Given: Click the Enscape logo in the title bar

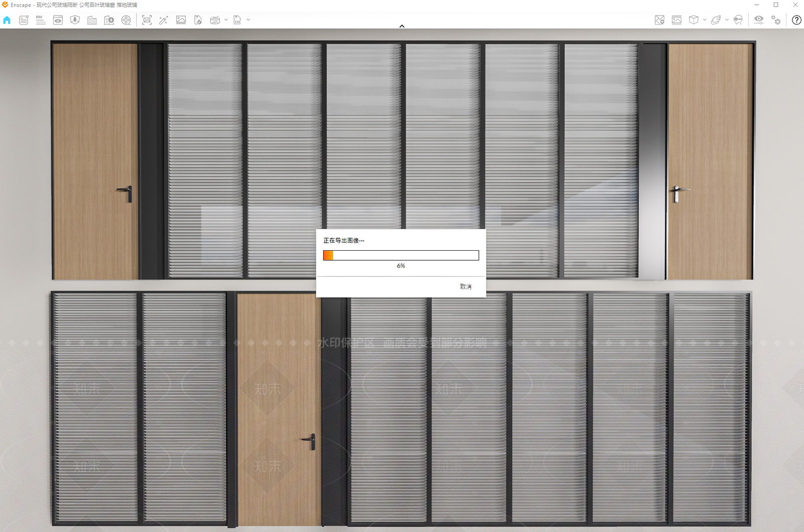Looking at the screenshot, I should [x=5, y=5].
